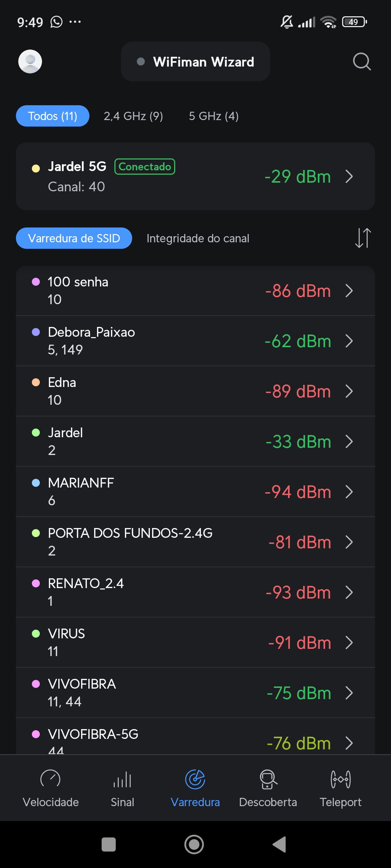The image size is (391, 868).
Task: Tap the WiFiman Wizard button
Action: (x=195, y=62)
